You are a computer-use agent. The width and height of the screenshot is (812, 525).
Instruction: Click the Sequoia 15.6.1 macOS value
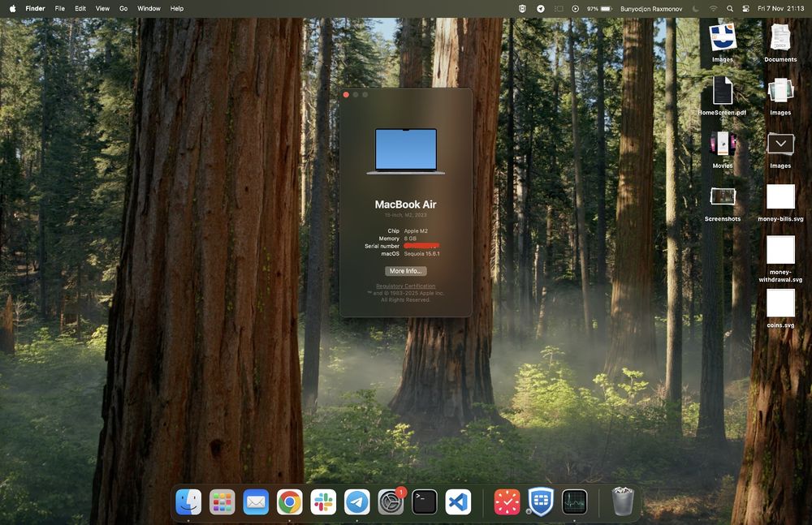pos(422,254)
